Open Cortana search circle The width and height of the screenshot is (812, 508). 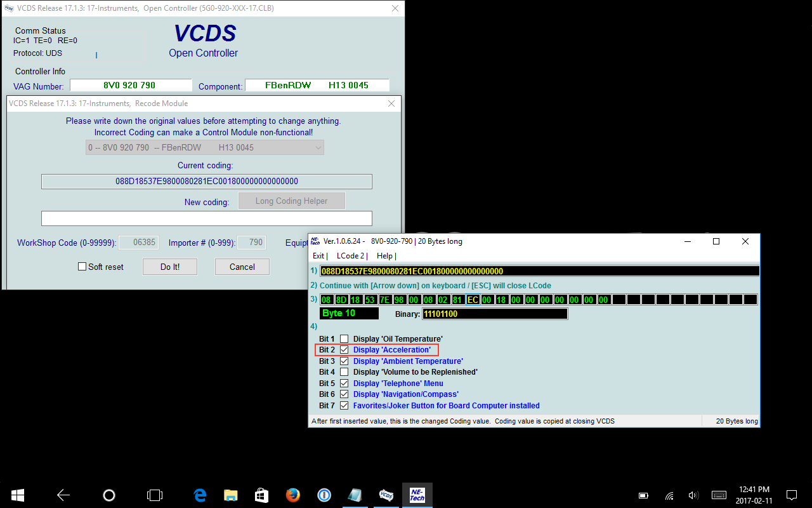[109, 495]
